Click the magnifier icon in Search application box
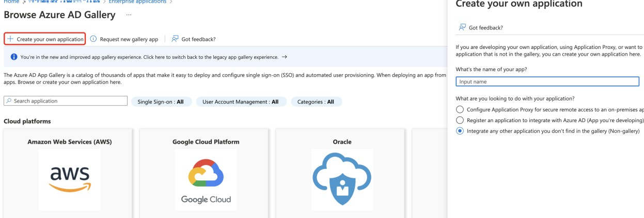The width and height of the screenshot is (644, 218). point(9,101)
